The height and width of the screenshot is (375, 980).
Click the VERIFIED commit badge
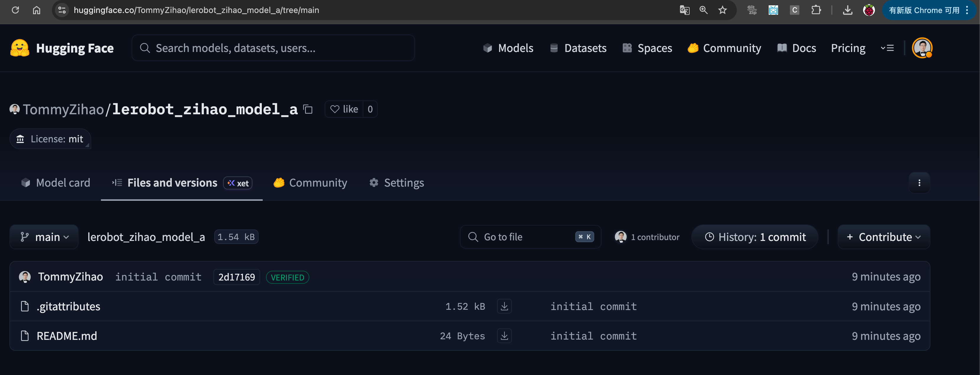(288, 277)
